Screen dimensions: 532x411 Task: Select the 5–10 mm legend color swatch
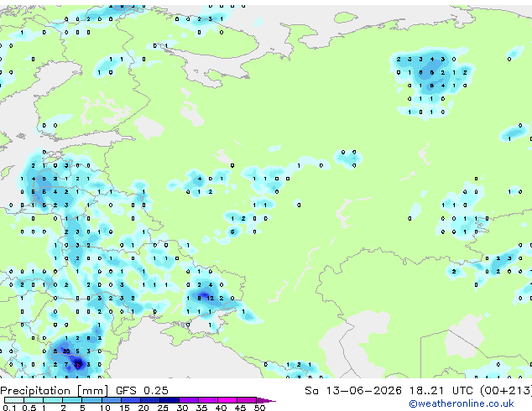[92, 400]
